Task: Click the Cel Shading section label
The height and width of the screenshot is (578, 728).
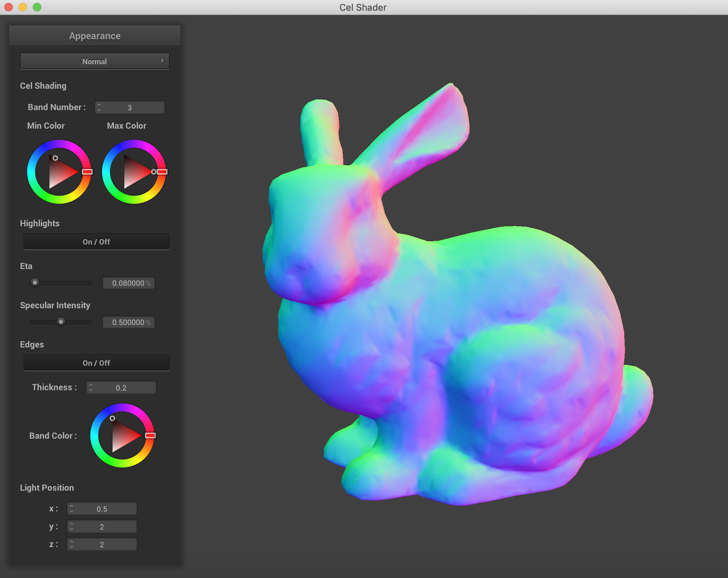Action: 43,86
